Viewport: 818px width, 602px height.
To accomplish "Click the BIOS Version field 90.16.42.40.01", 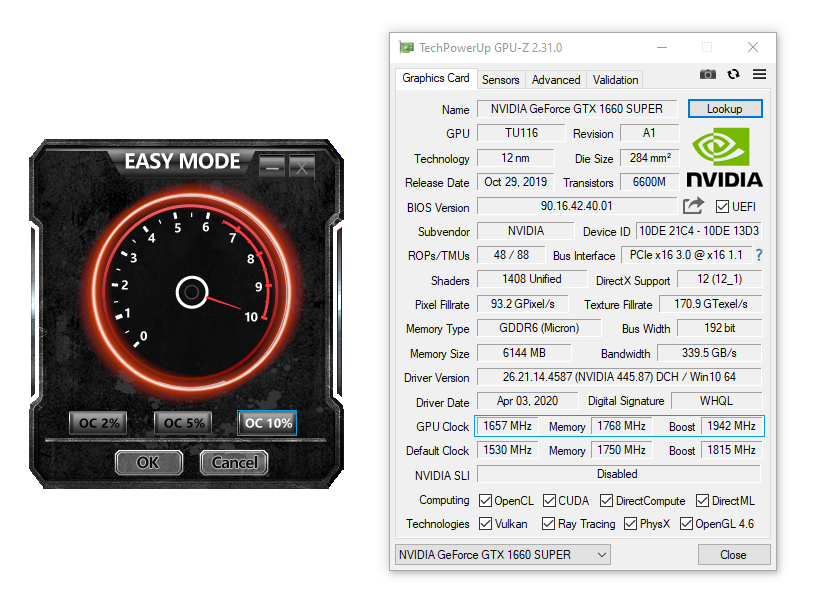I will (x=576, y=206).
